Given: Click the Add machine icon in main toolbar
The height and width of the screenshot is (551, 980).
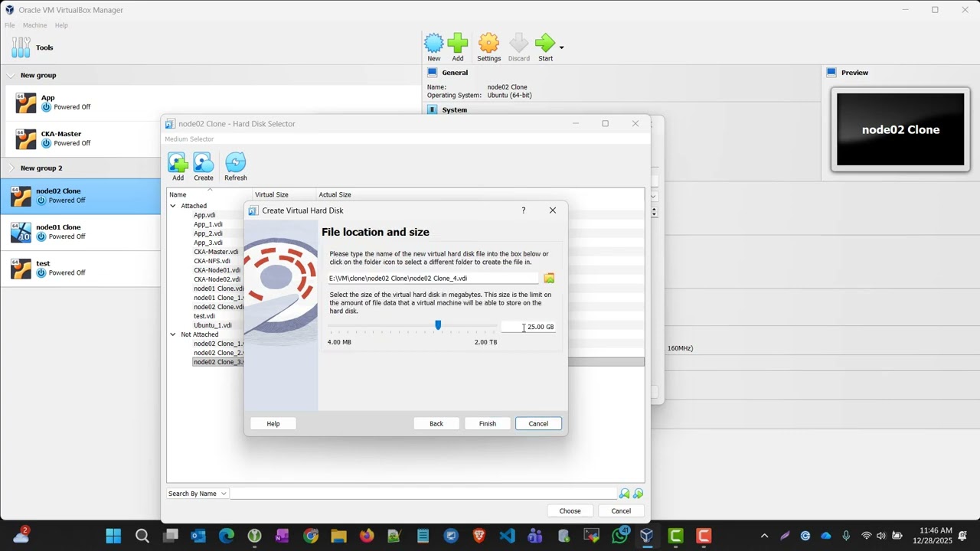Looking at the screenshot, I should (x=458, y=43).
